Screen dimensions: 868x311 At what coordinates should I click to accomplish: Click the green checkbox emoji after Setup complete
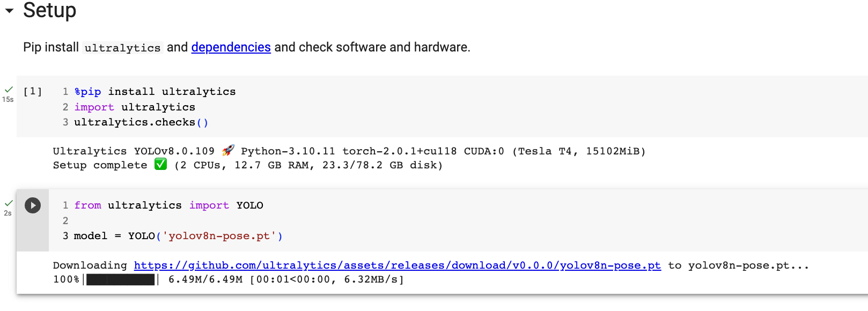160,165
